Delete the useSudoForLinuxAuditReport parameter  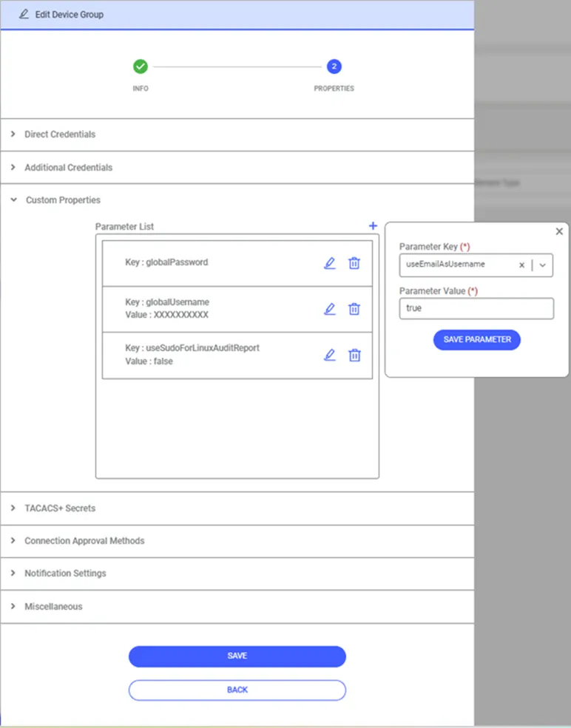point(354,356)
